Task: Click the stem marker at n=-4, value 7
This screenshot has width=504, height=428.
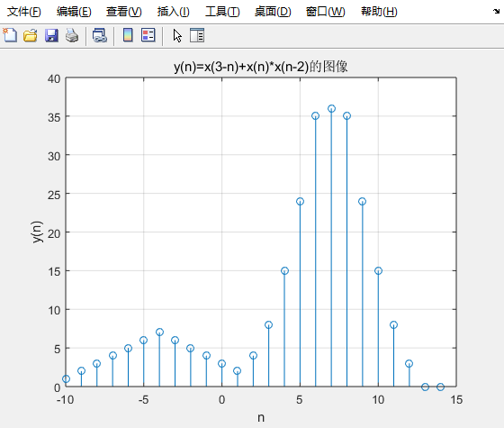Action: [x=159, y=332]
